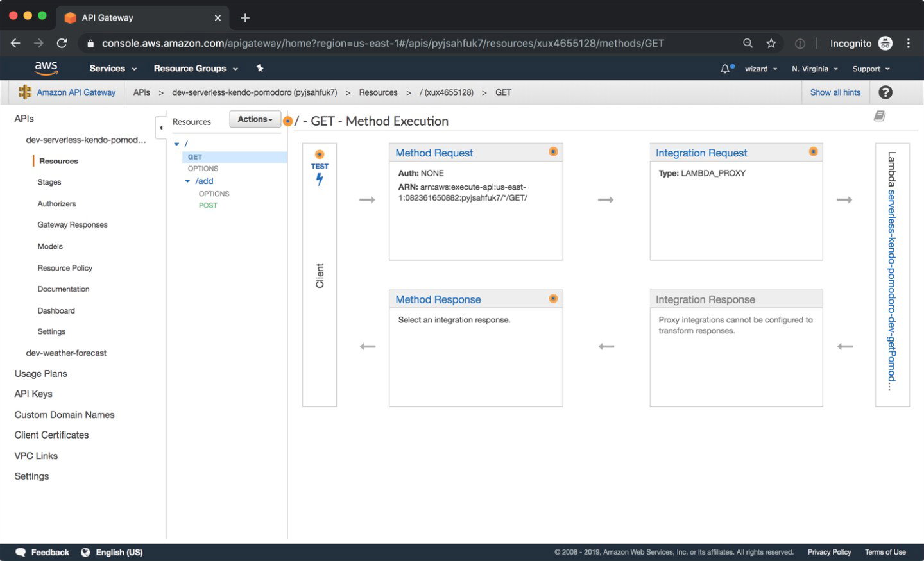Screen dimensions: 924x561
Task: Open help via the question mark icon
Action: click(x=885, y=92)
